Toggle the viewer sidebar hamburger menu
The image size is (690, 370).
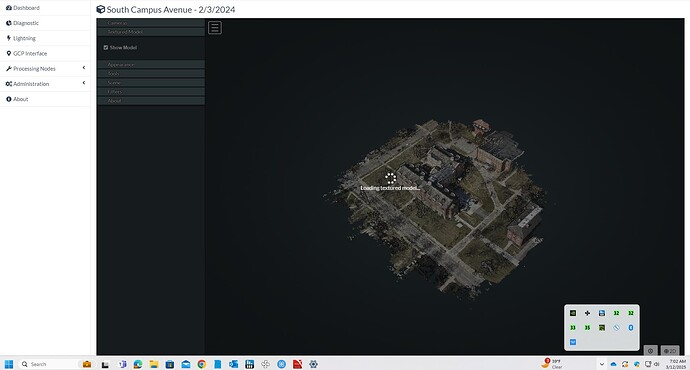[x=215, y=28]
